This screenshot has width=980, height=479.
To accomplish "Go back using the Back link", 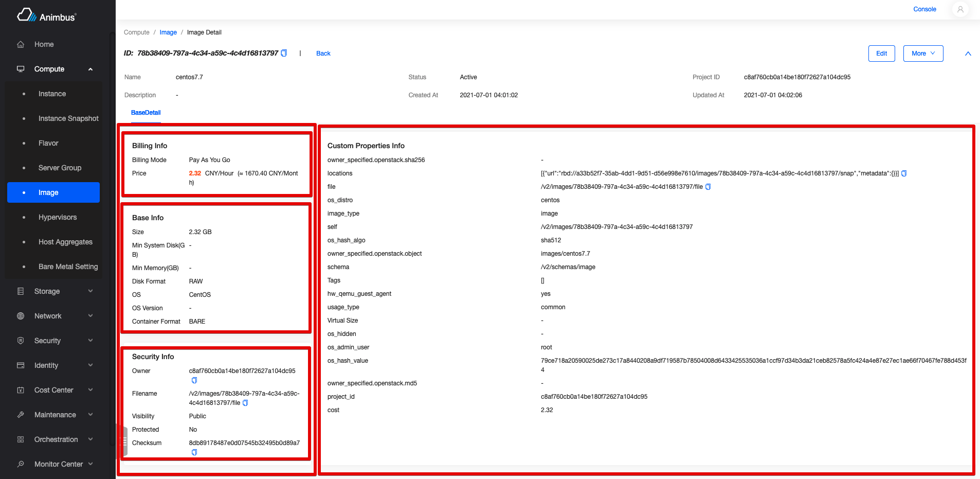I will click(323, 53).
